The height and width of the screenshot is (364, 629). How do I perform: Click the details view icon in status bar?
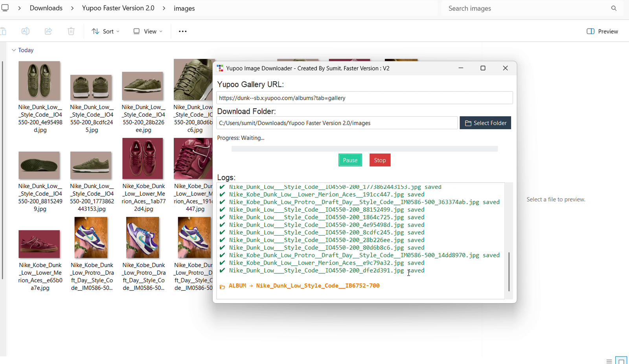pyautogui.click(x=609, y=361)
